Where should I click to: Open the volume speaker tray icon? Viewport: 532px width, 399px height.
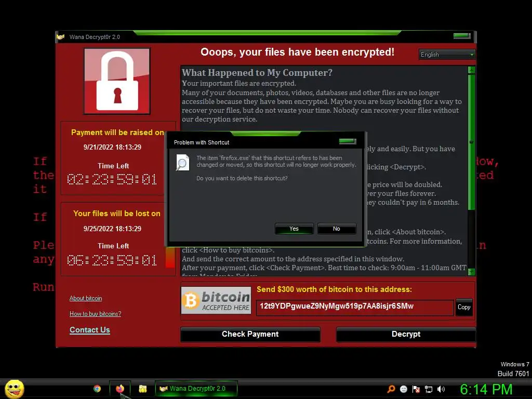(441, 389)
